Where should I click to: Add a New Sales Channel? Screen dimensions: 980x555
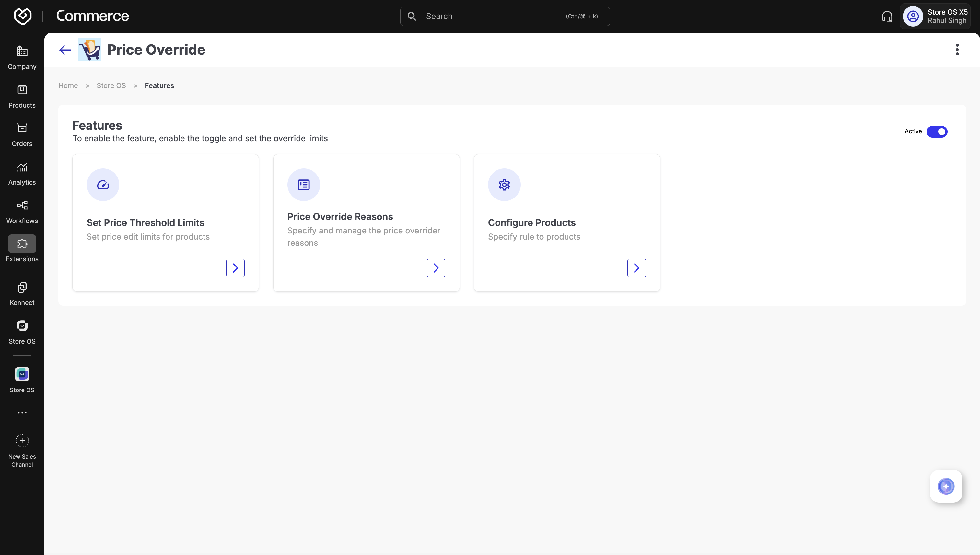pos(22,451)
